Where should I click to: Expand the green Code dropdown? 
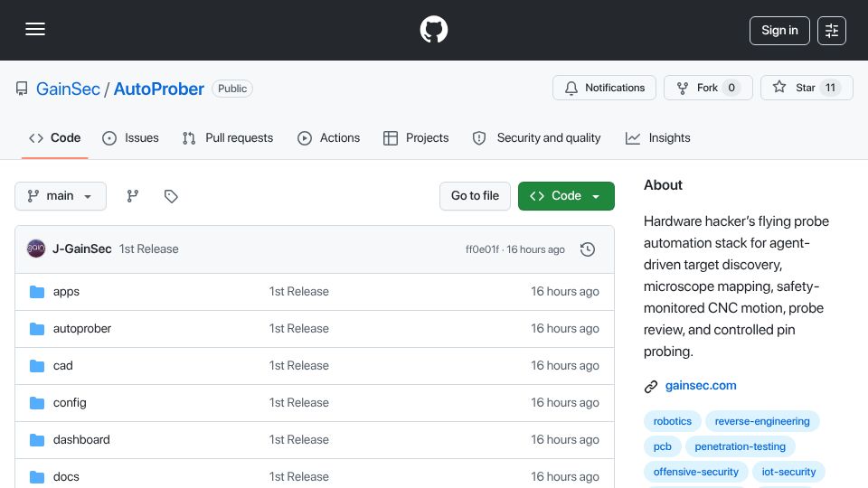pos(566,196)
